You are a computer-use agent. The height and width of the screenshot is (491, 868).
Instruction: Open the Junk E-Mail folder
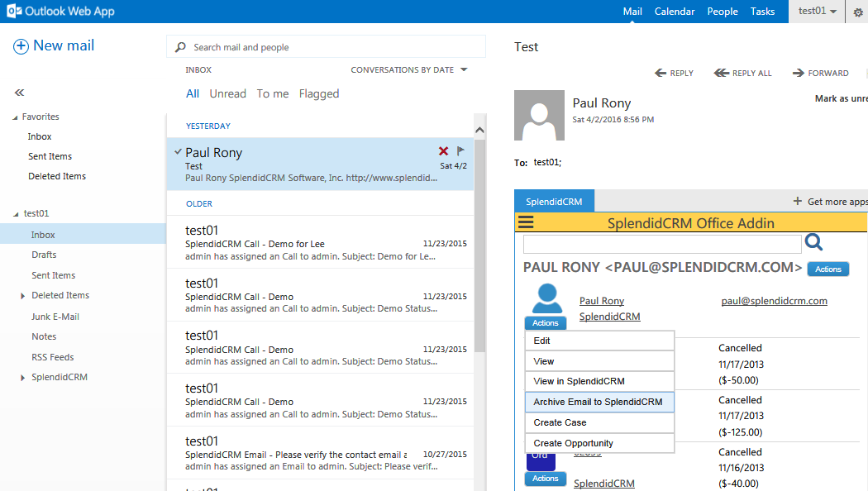[x=55, y=317]
